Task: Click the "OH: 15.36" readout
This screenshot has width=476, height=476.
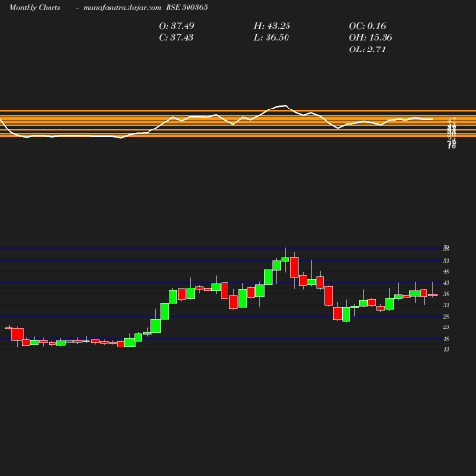Action: pos(370,37)
